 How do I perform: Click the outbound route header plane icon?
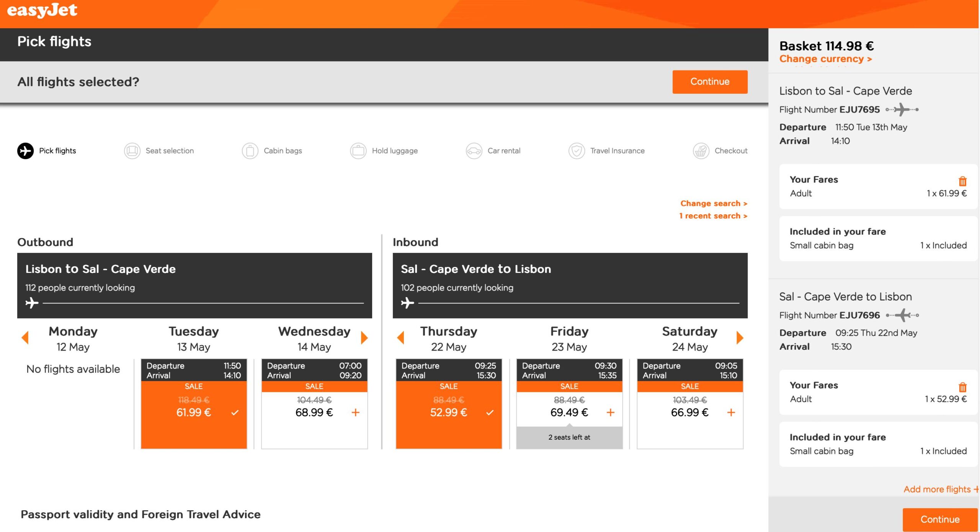tap(32, 303)
